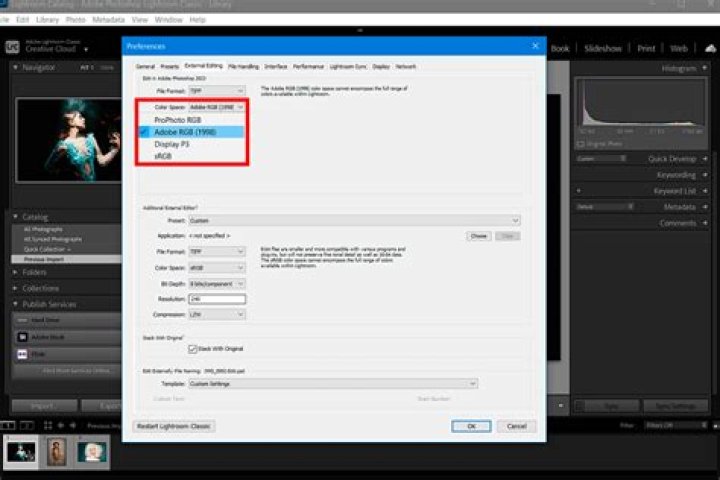Click Restart Lightroom Classic button
Screen dimensions: 720x480
pos(174,426)
